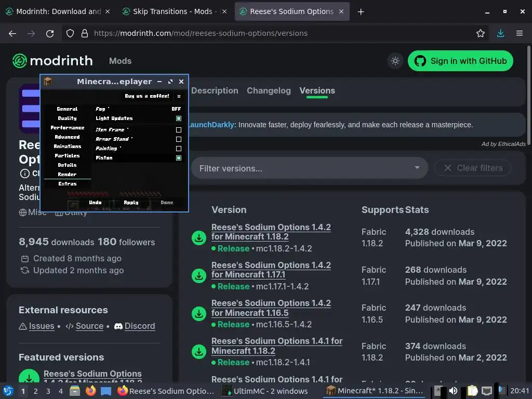Download version 1.4.2 for Minecraft 1.16.5
Image resolution: width=532 pixels, height=399 pixels.
pyautogui.click(x=199, y=314)
